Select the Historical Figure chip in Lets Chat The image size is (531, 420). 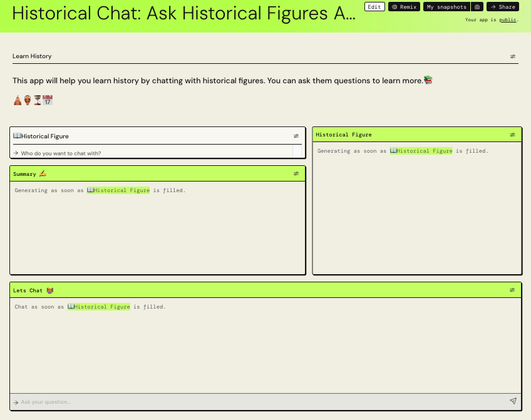[x=98, y=307]
